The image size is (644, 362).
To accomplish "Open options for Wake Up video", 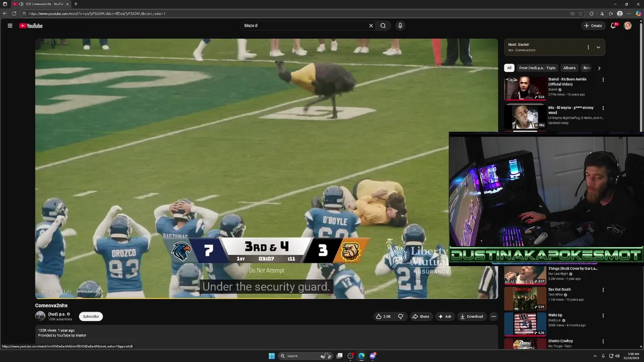I will tap(603, 316).
